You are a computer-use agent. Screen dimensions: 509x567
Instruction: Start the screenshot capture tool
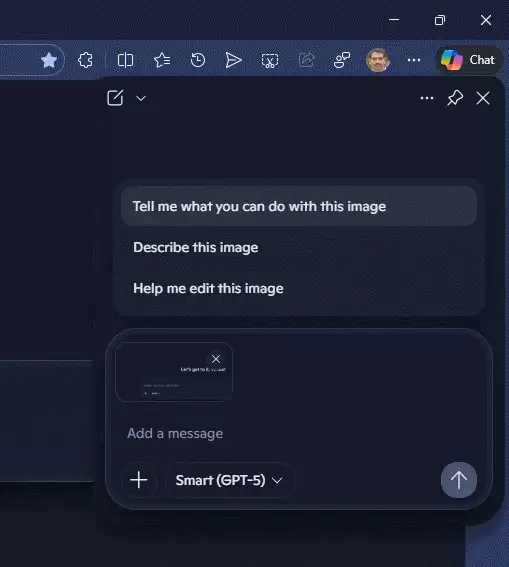click(x=270, y=60)
